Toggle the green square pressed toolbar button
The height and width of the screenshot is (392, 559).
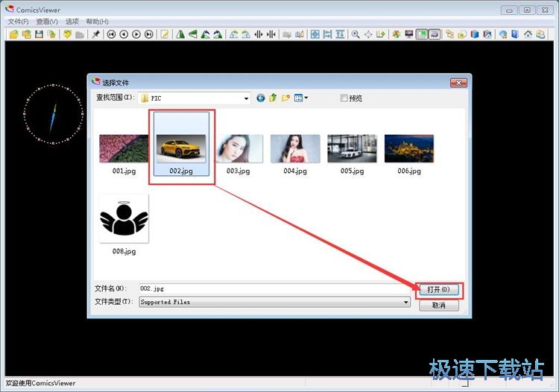(x=422, y=34)
